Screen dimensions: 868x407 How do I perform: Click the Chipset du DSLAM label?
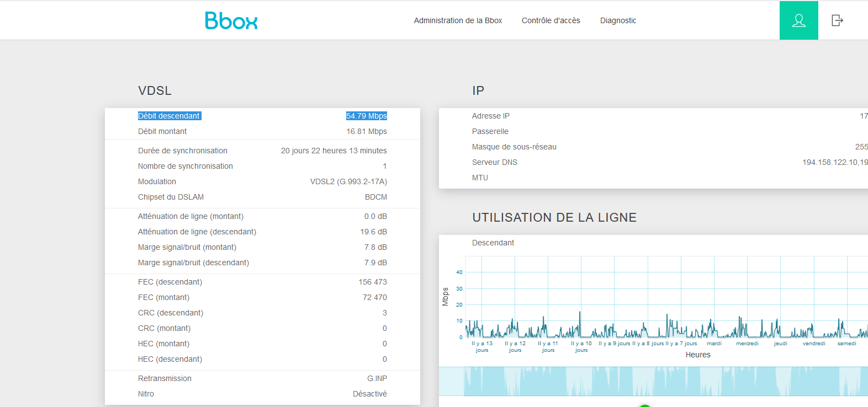tap(171, 197)
